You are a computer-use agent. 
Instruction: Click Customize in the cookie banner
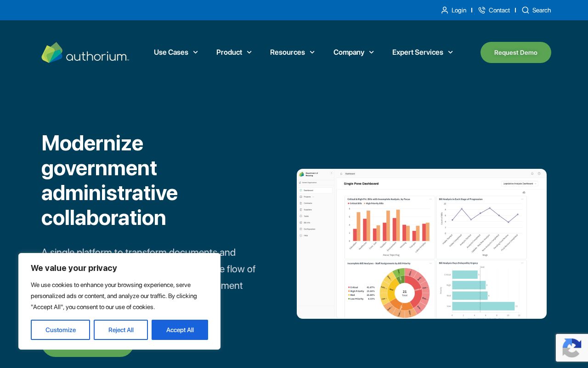click(60, 330)
